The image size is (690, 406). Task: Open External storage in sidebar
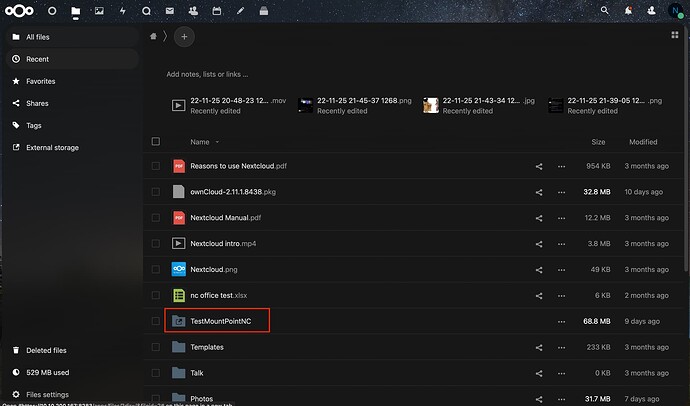[73, 147]
